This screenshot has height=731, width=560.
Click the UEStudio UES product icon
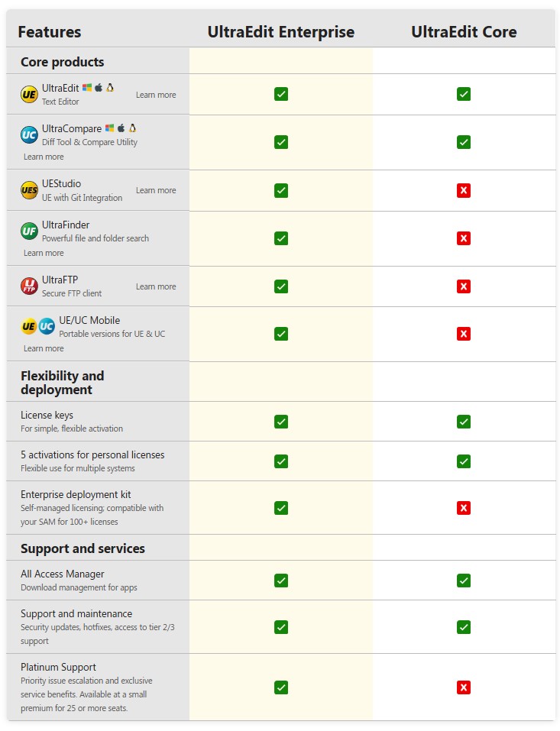coord(29,190)
